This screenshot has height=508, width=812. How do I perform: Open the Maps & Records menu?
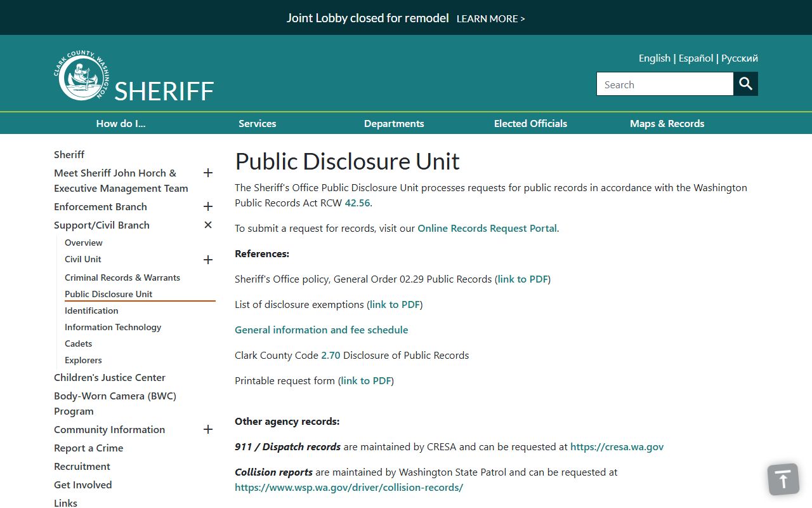coord(667,123)
